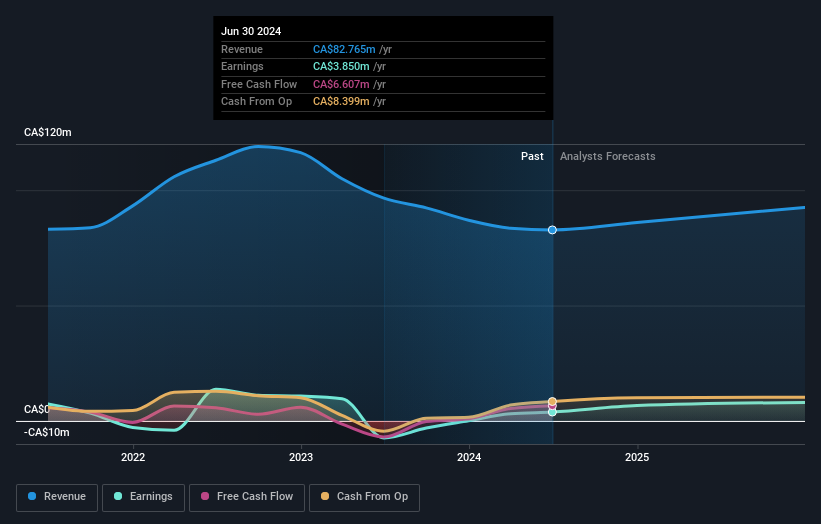Click the Past label on chart
This screenshot has height=524, width=821.
(x=532, y=157)
